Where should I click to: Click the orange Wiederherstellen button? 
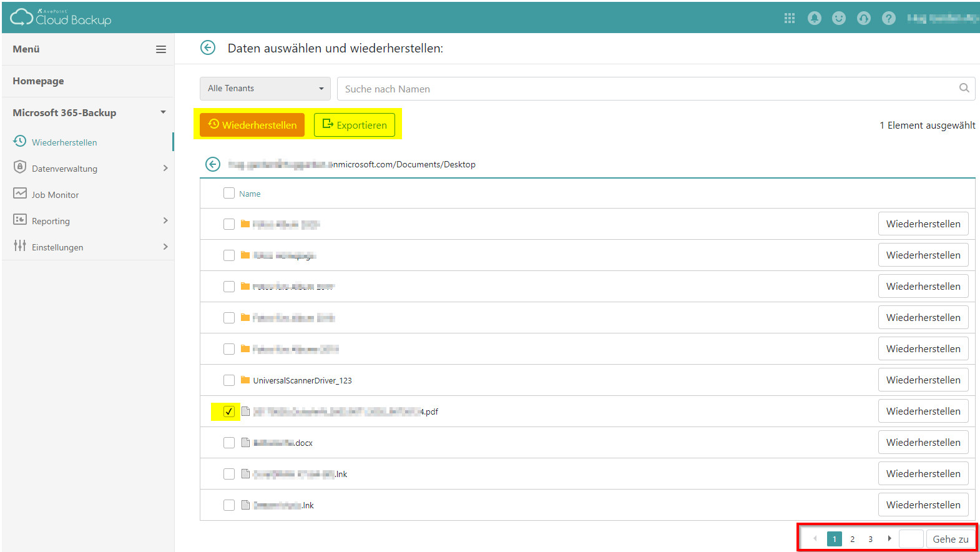(252, 125)
